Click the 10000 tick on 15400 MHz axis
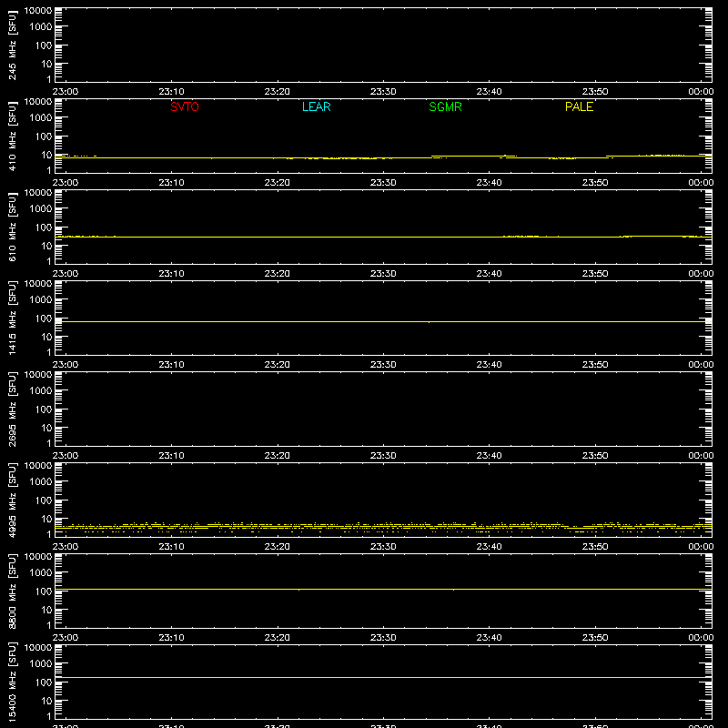Screen dimensions: 728x728 tap(38, 648)
